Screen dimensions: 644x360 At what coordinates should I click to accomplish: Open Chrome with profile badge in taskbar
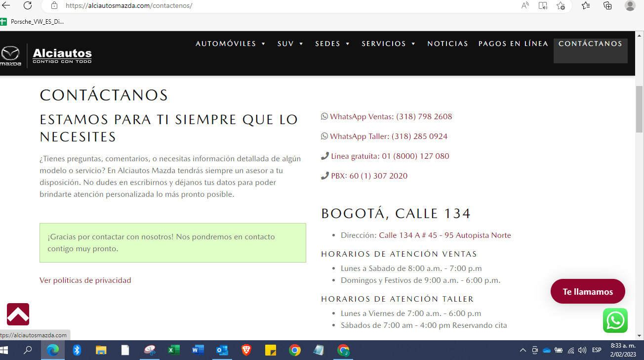point(343,350)
